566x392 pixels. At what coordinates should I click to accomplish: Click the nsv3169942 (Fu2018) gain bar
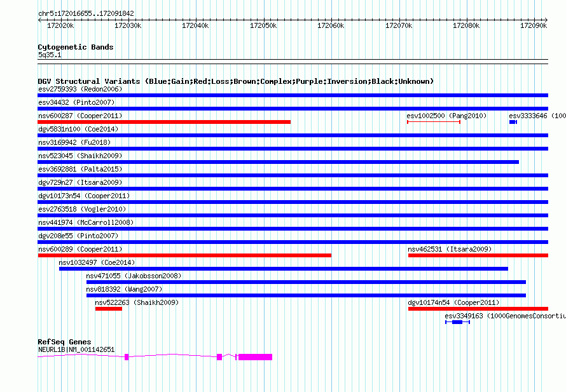pos(293,149)
